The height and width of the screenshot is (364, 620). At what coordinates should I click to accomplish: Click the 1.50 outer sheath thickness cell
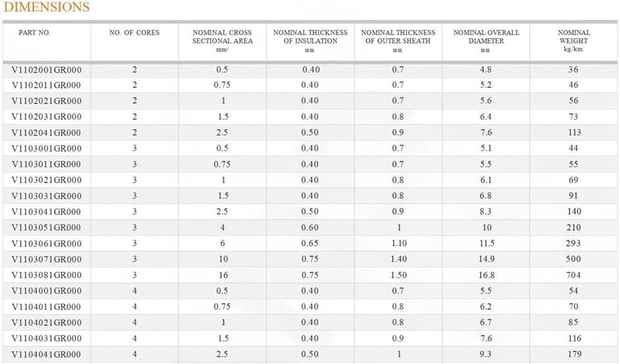pos(398,274)
